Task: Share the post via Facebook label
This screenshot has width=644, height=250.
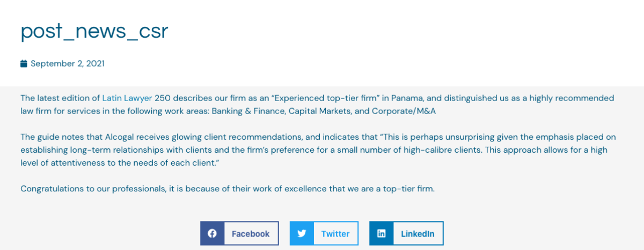Action: click(251, 234)
